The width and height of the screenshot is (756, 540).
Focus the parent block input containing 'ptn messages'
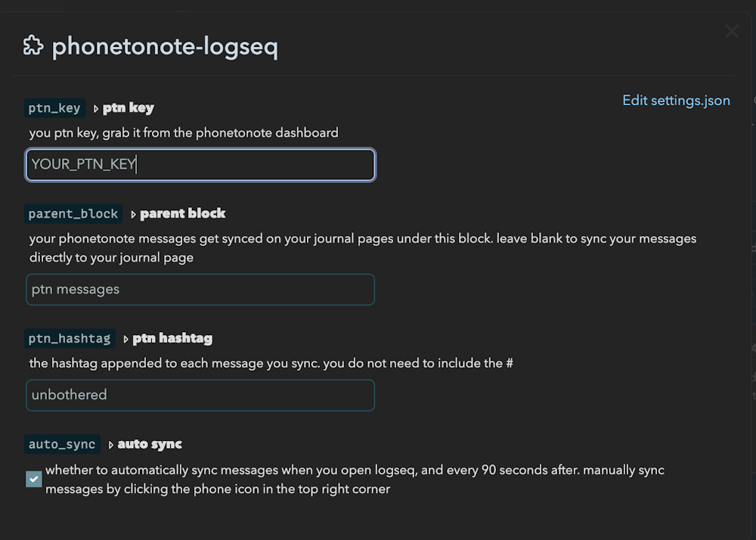pyautogui.click(x=200, y=289)
